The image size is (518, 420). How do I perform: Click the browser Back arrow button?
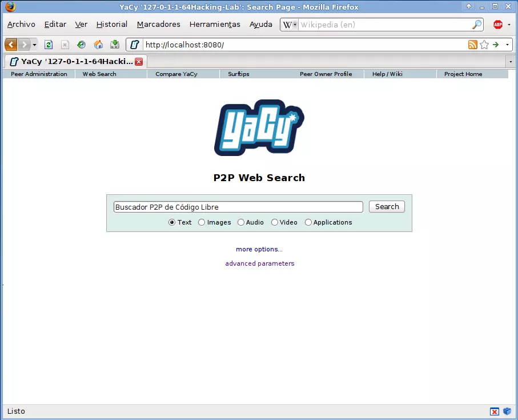(x=11, y=45)
